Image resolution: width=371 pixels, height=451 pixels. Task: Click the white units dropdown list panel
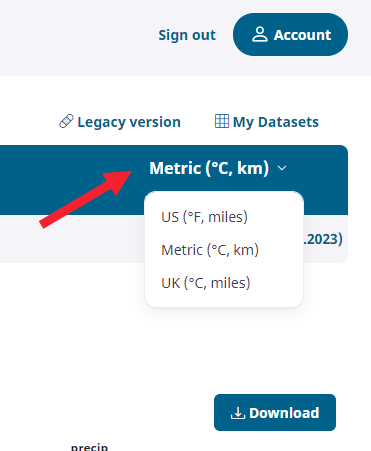point(224,249)
